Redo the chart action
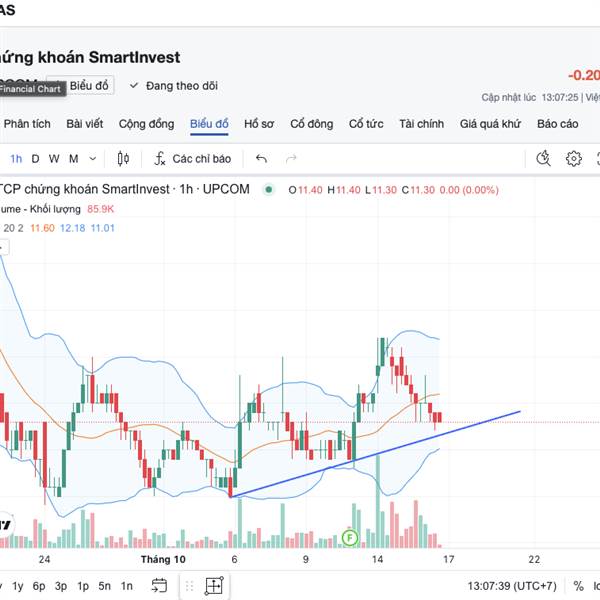The image size is (600, 600). point(291,158)
